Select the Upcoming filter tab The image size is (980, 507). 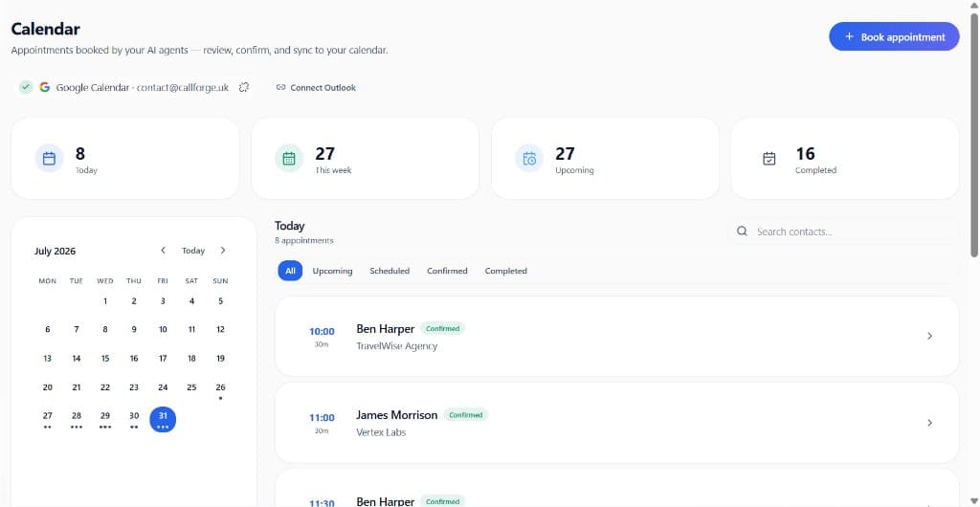332,271
